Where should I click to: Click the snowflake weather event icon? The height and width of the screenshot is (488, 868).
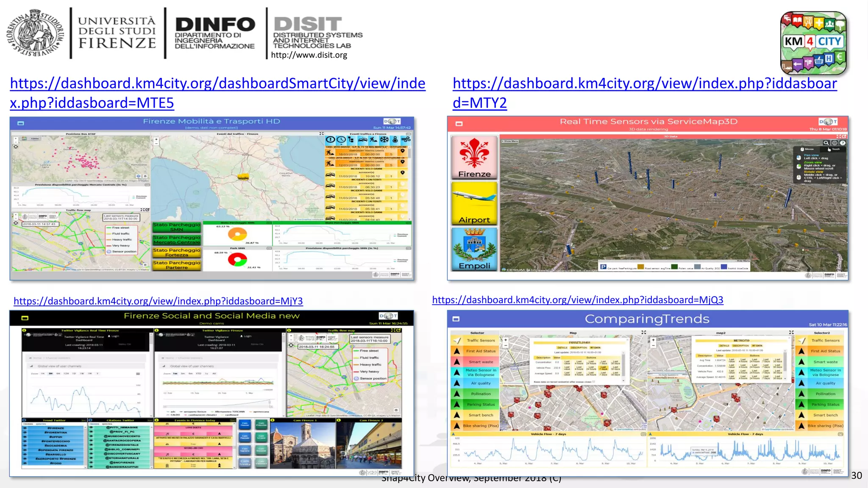tap(384, 139)
